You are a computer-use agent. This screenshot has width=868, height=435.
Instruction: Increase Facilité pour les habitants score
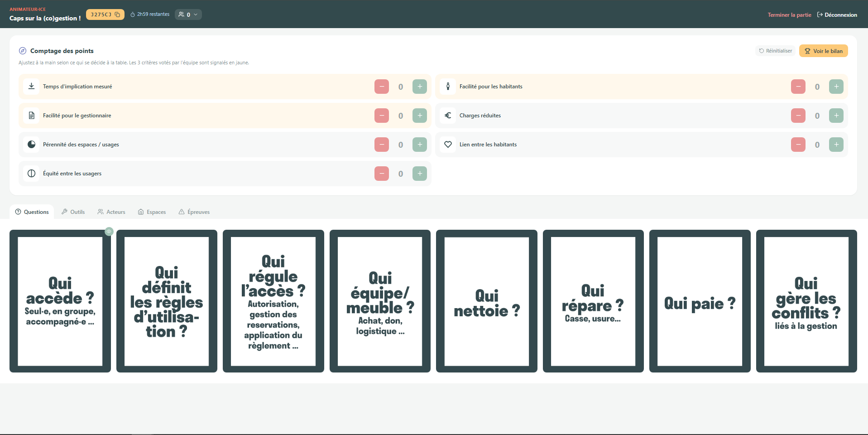point(836,87)
